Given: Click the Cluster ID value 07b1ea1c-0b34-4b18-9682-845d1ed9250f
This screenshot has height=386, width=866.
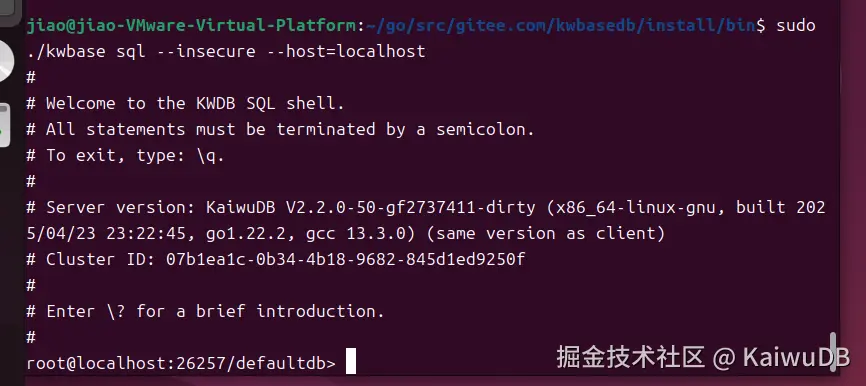Looking at the screenshot, I should pyautogui.click(x=345, y=259).
